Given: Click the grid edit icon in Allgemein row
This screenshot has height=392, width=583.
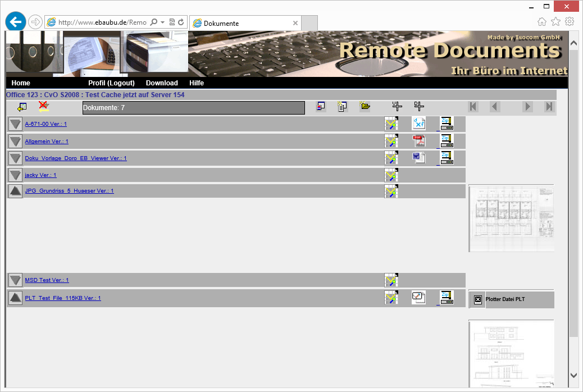Looking at the screenshot, I should 391,142.
